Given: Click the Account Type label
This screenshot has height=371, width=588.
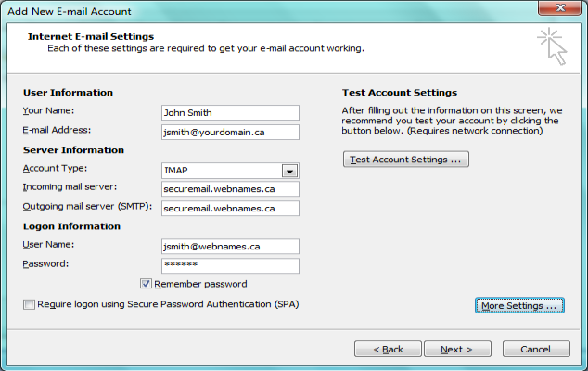Looking at the screenshot, I should (x=55, y=168).
